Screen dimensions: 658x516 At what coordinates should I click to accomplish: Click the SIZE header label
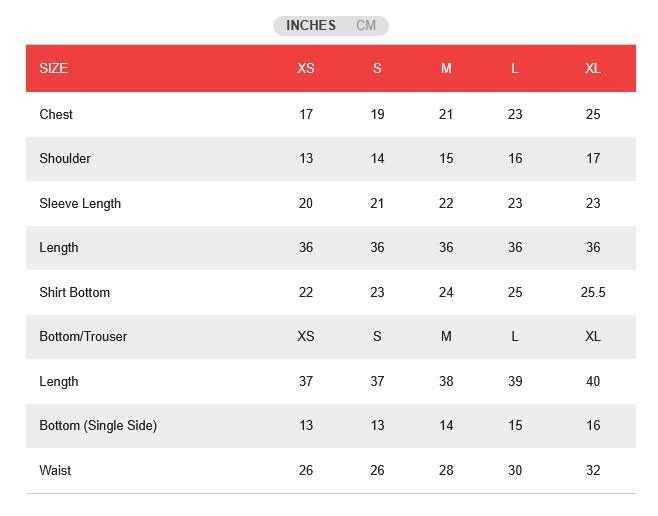click(x=54, y=69)
